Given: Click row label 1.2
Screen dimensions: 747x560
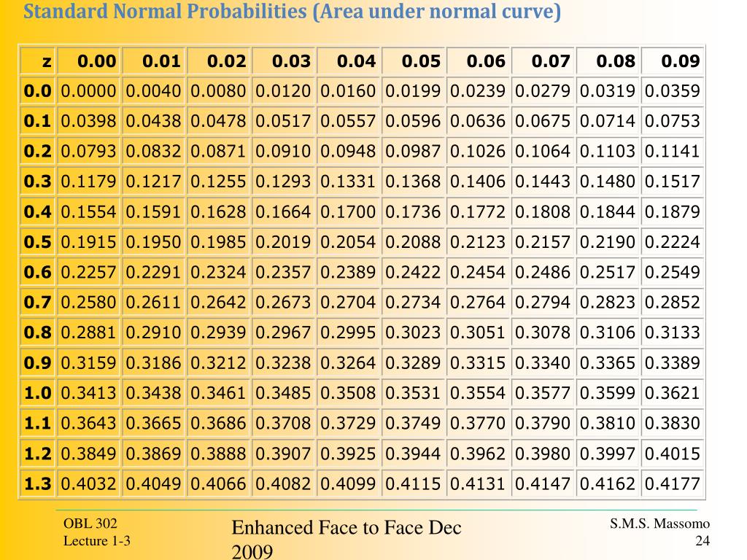Looking at the screenshot, I should (38, 454).
